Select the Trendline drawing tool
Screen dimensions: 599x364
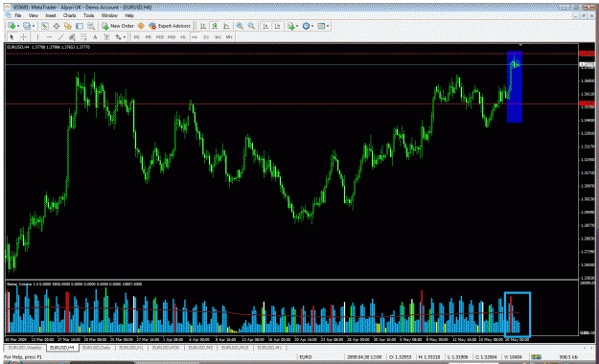pos(60,37)
